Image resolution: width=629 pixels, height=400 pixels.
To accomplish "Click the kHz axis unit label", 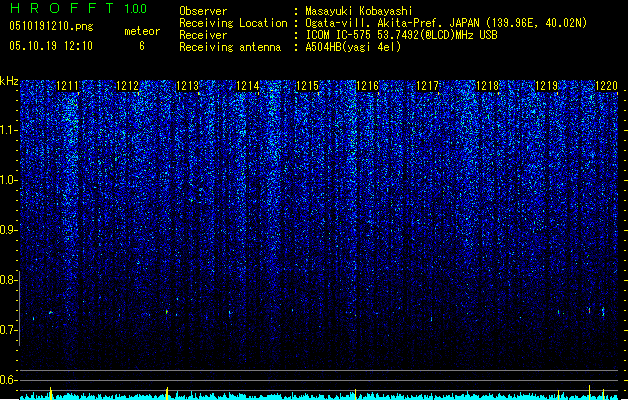I will [9, 81].
